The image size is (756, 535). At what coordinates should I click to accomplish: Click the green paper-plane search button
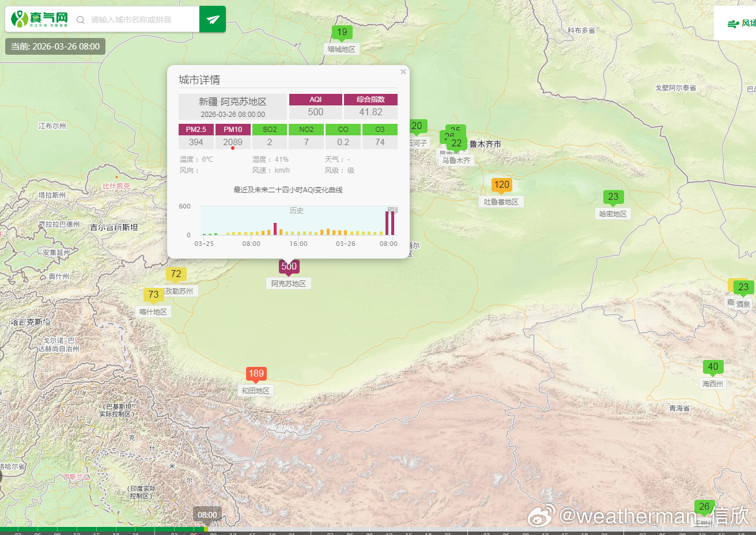(213, 19)
